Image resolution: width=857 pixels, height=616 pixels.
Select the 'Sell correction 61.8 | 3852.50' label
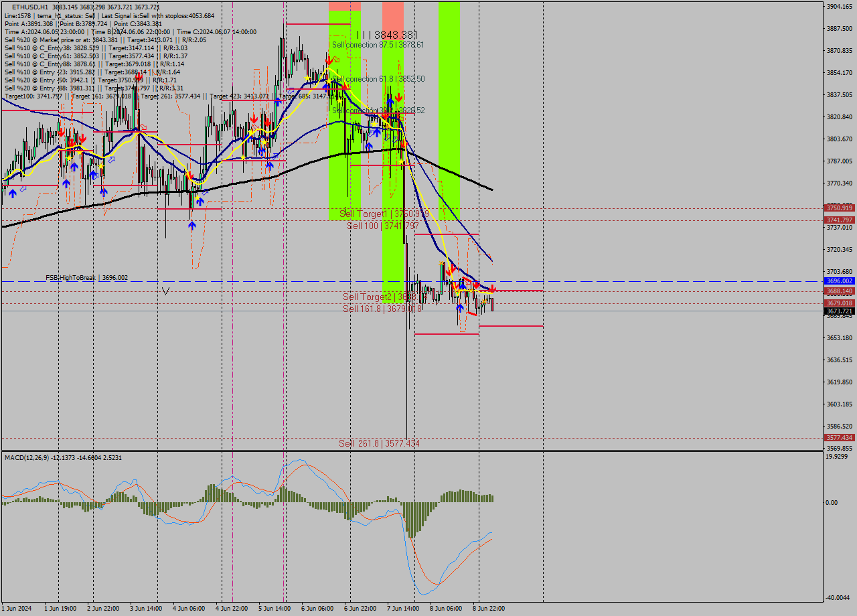pos(378,79)
